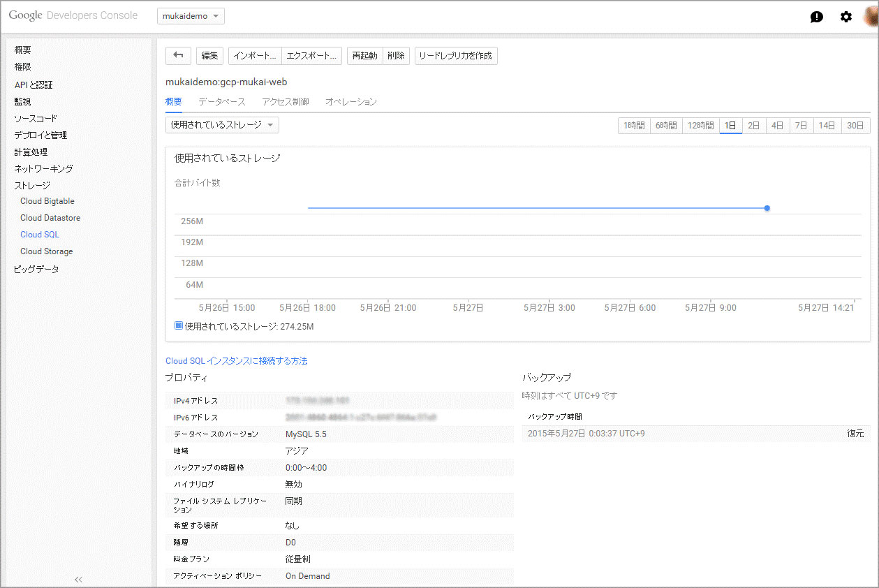Collapse ストレージ section in the sidebar
Screen dimensions: 879x588
coord(32,186)
